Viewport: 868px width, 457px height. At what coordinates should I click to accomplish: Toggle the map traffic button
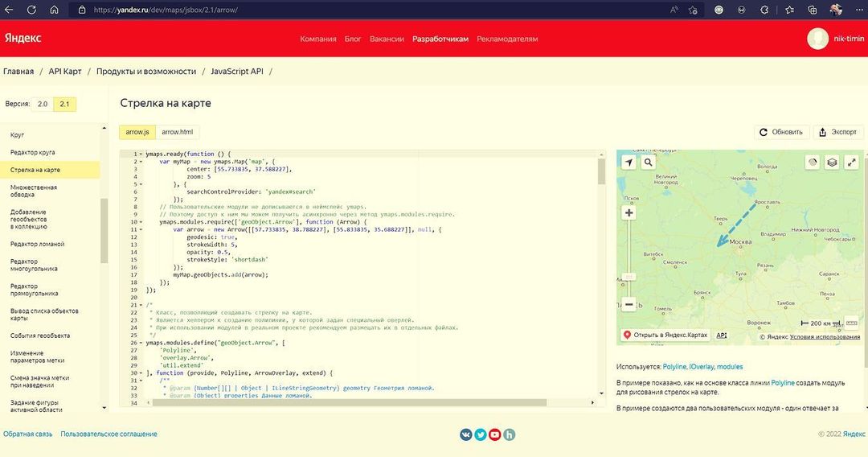812,163
